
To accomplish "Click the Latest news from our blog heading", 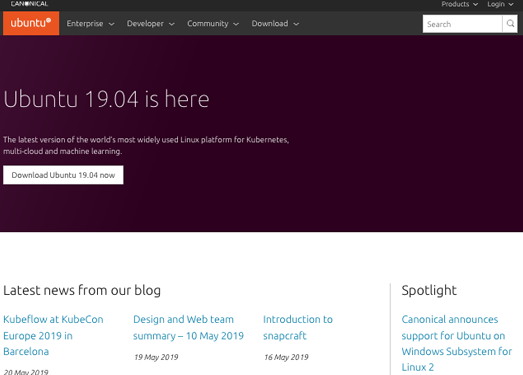I will pyautogui.click(x=82, y=290).
